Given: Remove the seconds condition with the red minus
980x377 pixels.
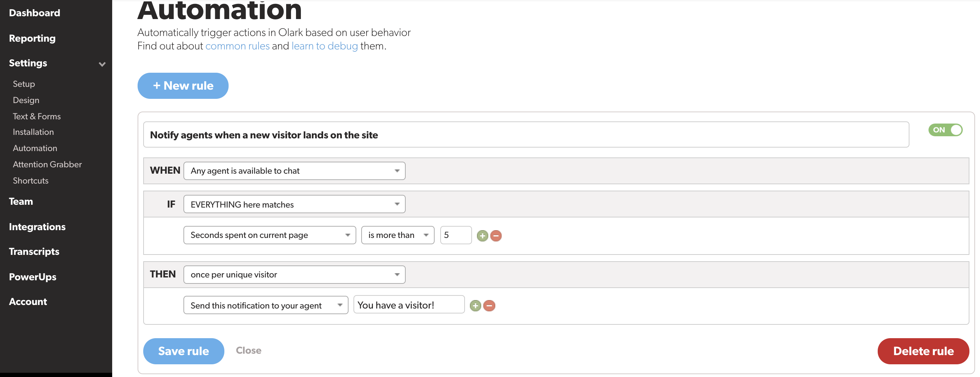Looking at the screenshot, I should point(496,235).
